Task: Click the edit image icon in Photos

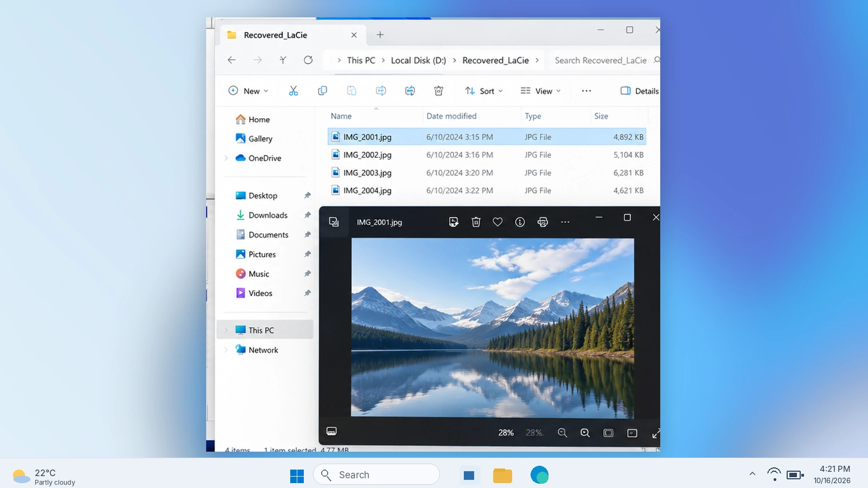Action: [454, 222]
